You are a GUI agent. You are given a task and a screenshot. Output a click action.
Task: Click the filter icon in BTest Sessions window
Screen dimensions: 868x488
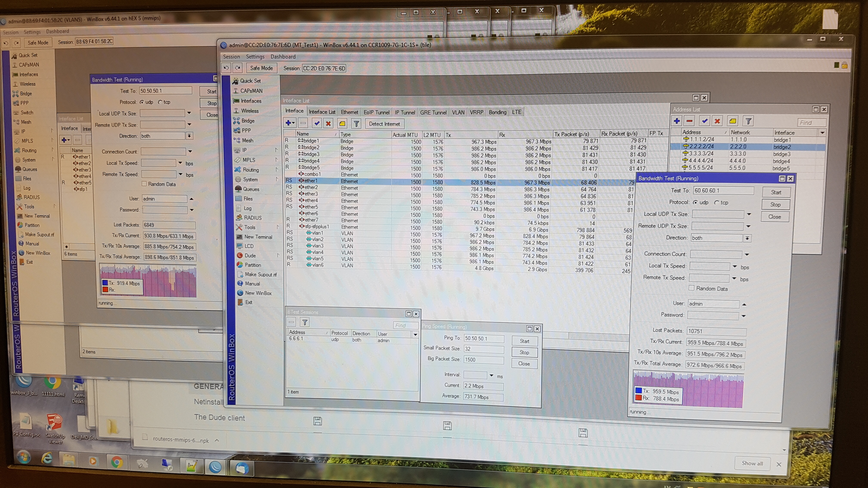coord(305,322)
